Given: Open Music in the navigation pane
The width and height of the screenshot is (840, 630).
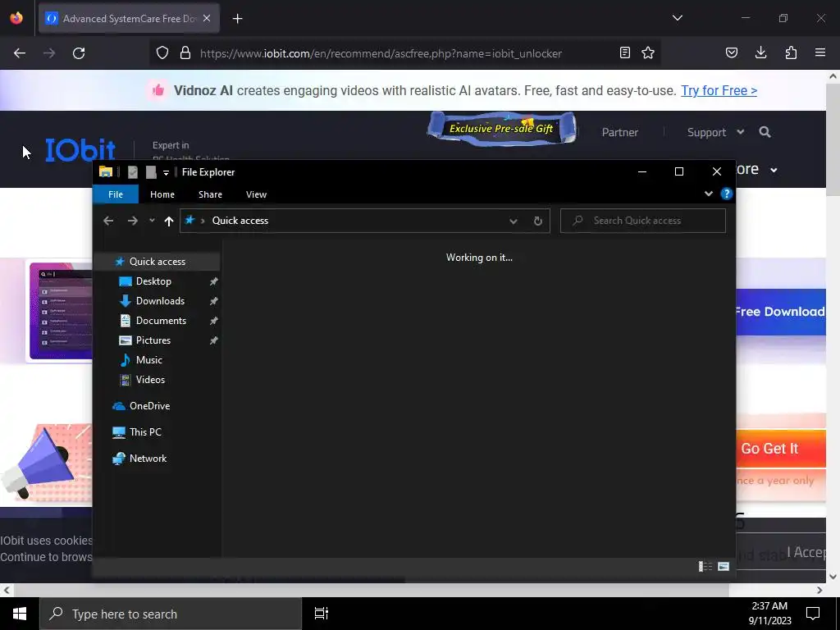Looking at the screenshot, I should [x=149, y=360].
